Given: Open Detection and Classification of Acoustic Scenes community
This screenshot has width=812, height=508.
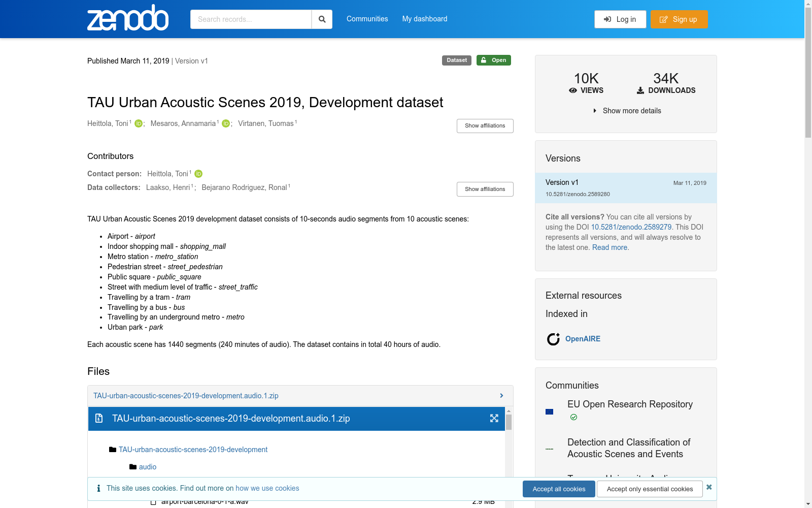Looking at the screenshot, I should [x=629, y=448].
